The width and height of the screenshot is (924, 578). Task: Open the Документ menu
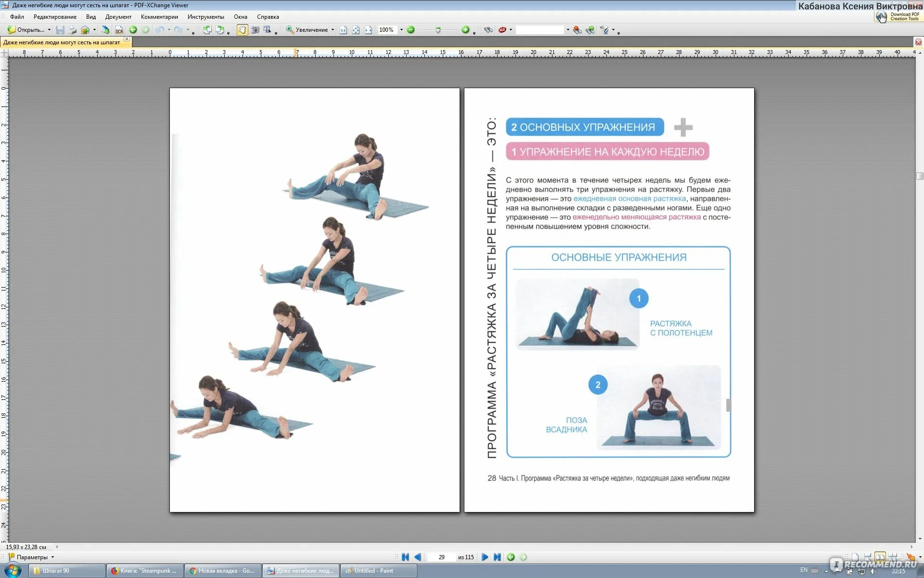coord(118,17)
